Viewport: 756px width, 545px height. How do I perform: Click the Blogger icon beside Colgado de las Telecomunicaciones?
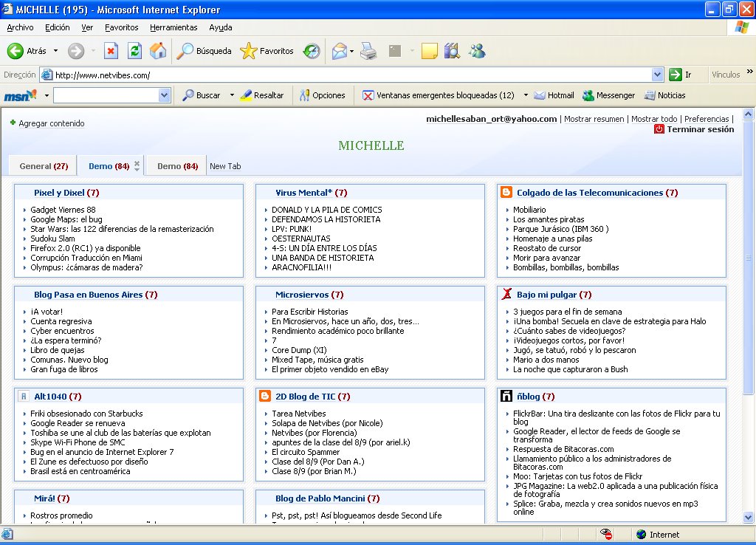[506, 192]
